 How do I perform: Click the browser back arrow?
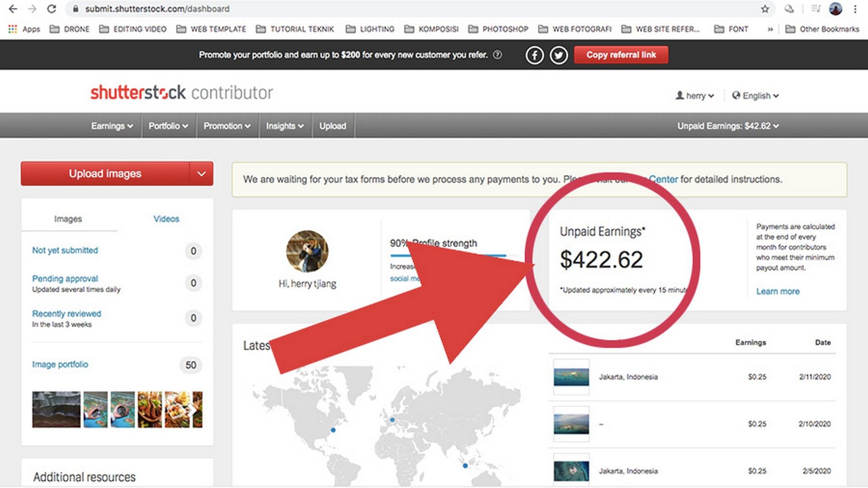[13, 9]
